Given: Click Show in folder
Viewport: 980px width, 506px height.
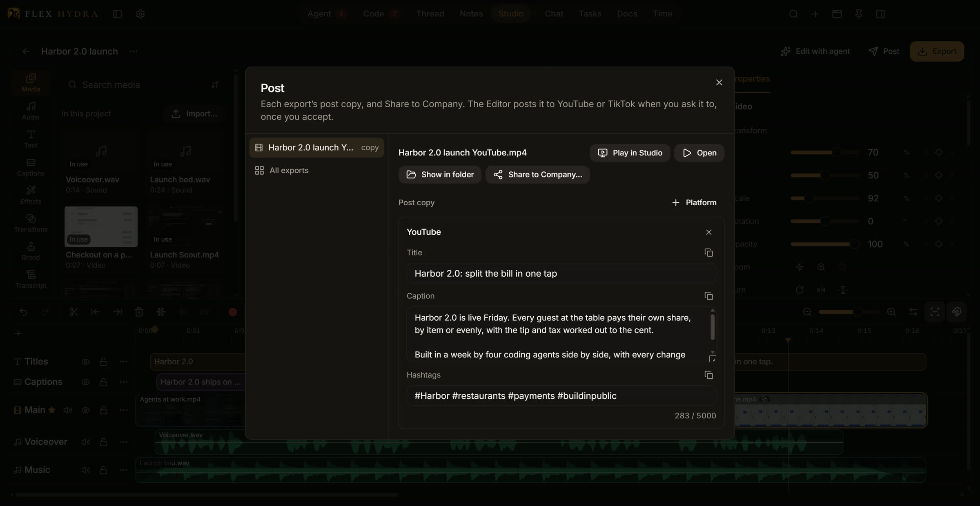Looking at the screenshot, I should [440, 175].
